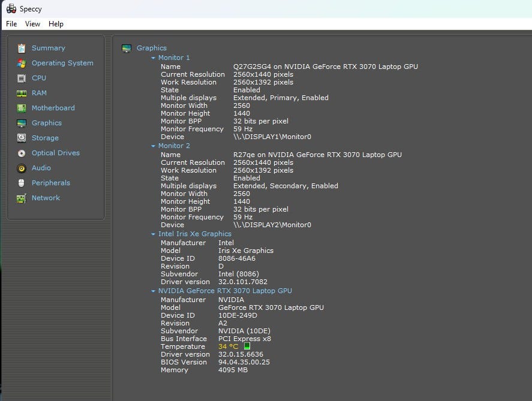Click the Graphics heading at top of panel
The image size is (532, 401).
152,48
